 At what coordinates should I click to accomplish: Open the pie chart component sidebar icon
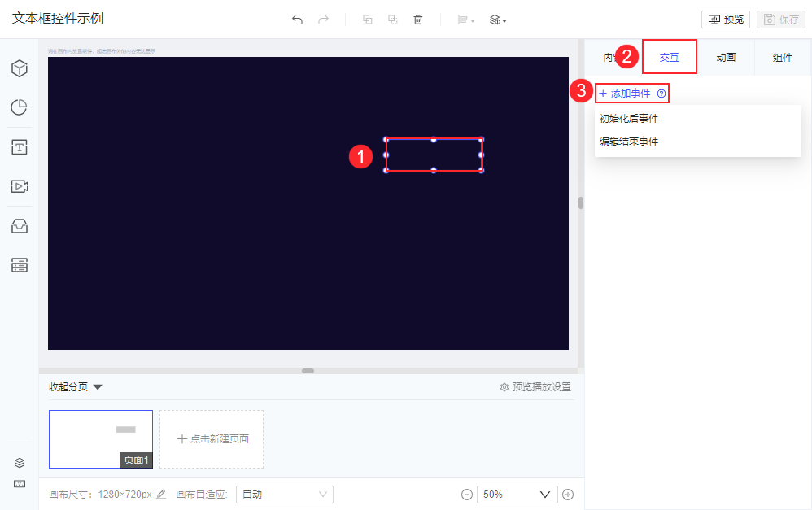[20, 107]
